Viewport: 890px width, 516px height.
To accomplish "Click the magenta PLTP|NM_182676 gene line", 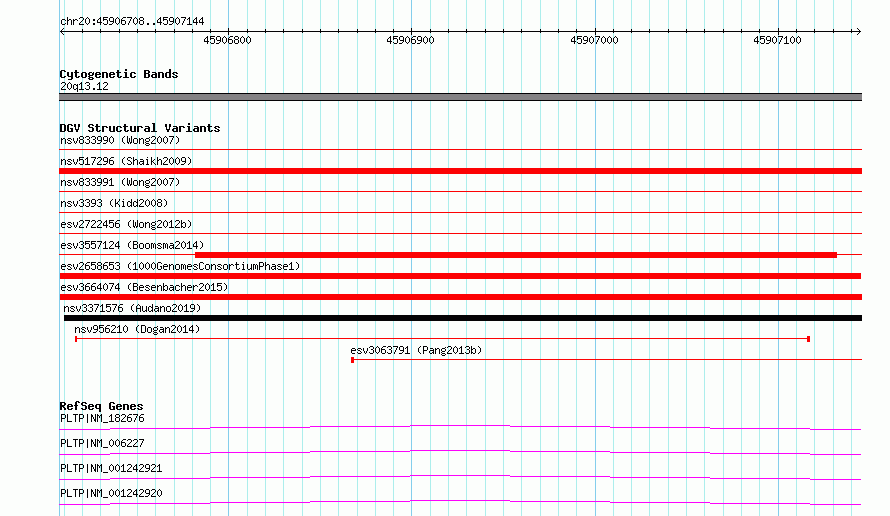I will click(460, 427).
